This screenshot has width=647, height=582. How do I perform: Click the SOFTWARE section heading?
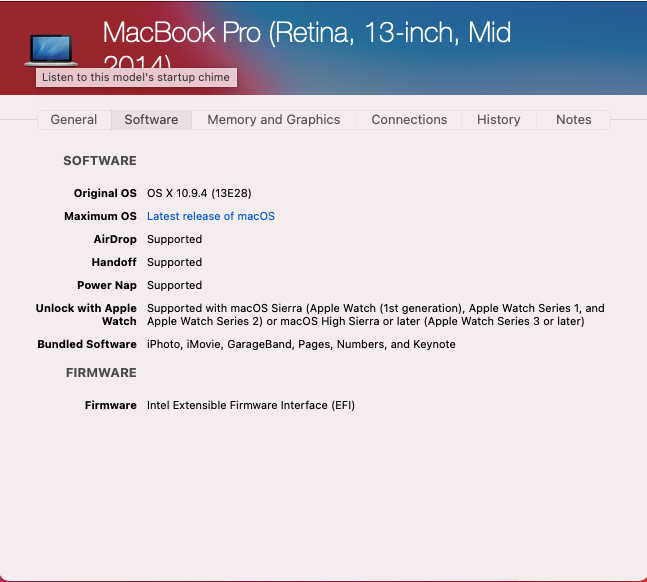click(100, 161)
